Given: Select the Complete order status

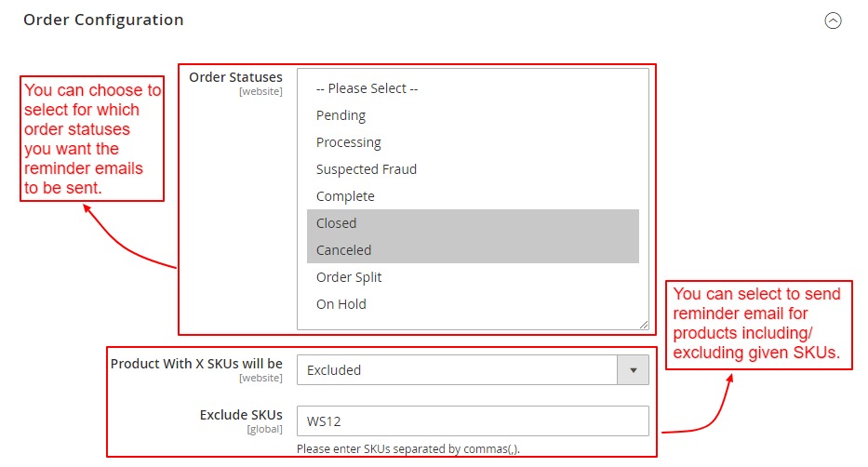Looking at the screenshot, I should click(345, 196).
